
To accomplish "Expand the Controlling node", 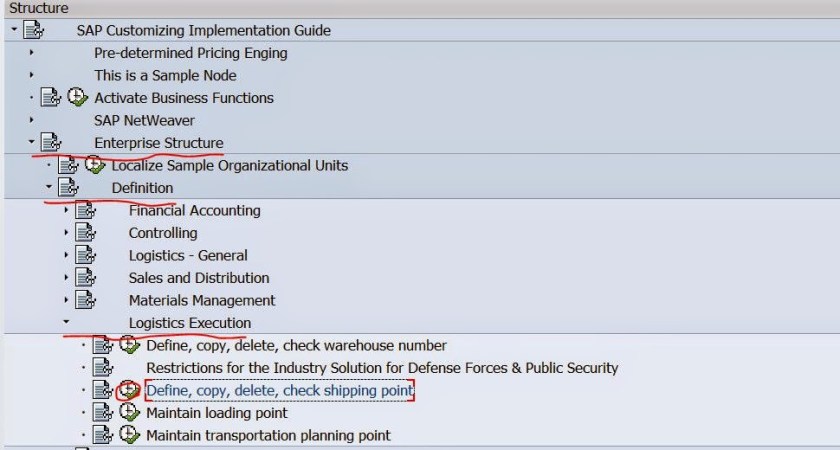I will point(66,232).
